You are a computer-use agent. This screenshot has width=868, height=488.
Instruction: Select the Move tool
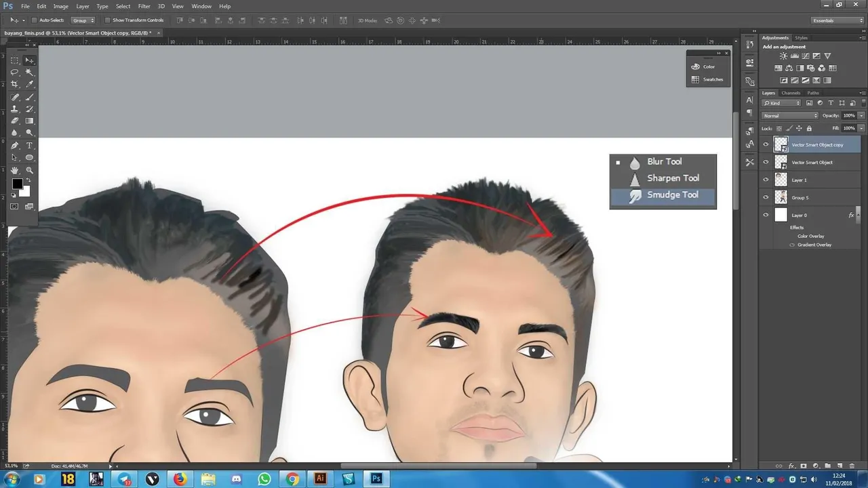pyautogui.click(x=30, y=60)
